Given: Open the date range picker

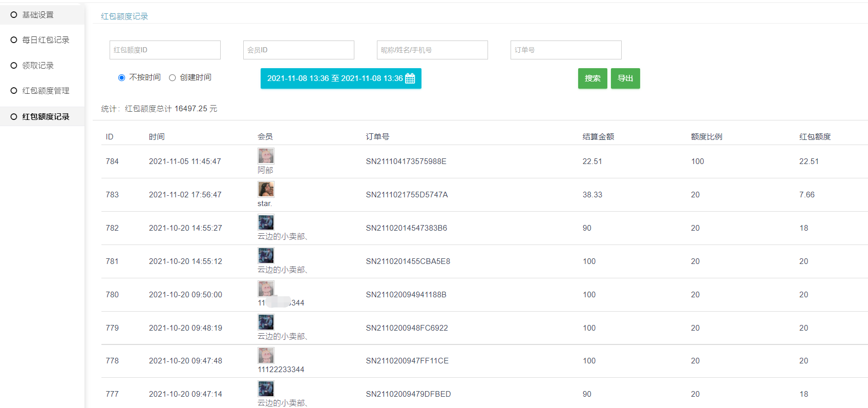Looking at the screenshot, I should pyautogui.click(x=335, y=78).
